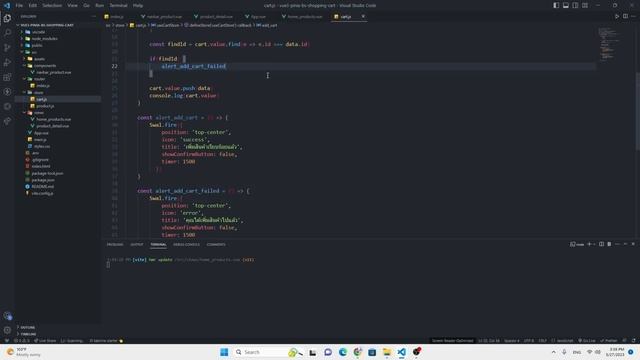Open the Run menu
This screenshot has width=640, height=360.
pos(99,5)
